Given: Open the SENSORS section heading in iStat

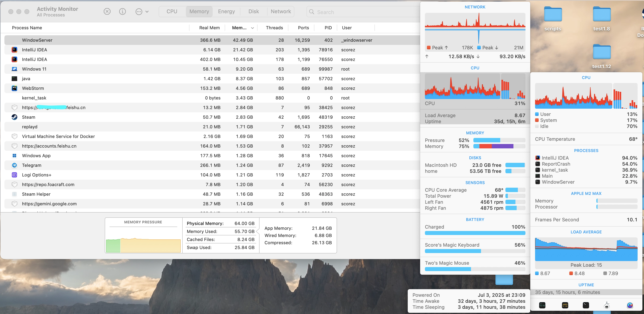Looking at the screenshot, I should 475,182.
